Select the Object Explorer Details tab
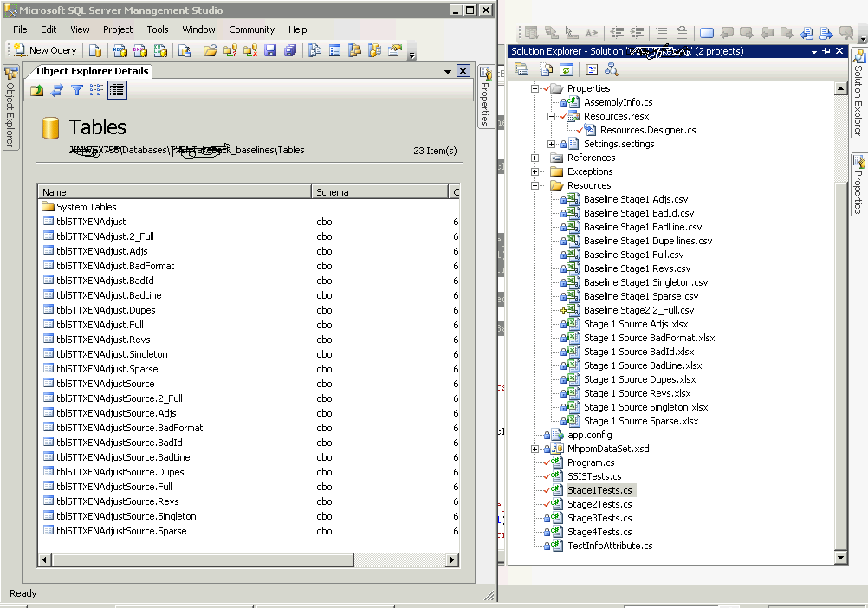Screen dimensions: 868x608 pos(92,71)
